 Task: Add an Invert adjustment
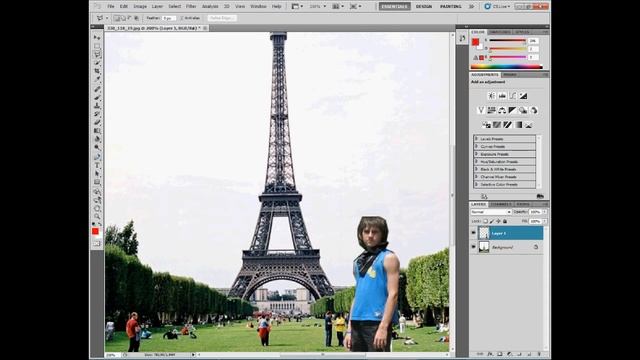[x=486, y=125]
